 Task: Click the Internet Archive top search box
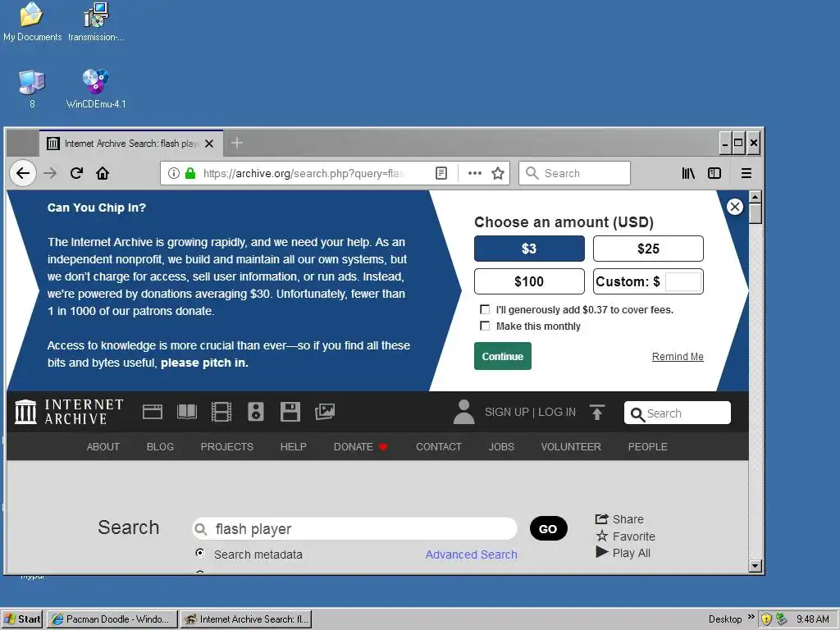point(677,413)
